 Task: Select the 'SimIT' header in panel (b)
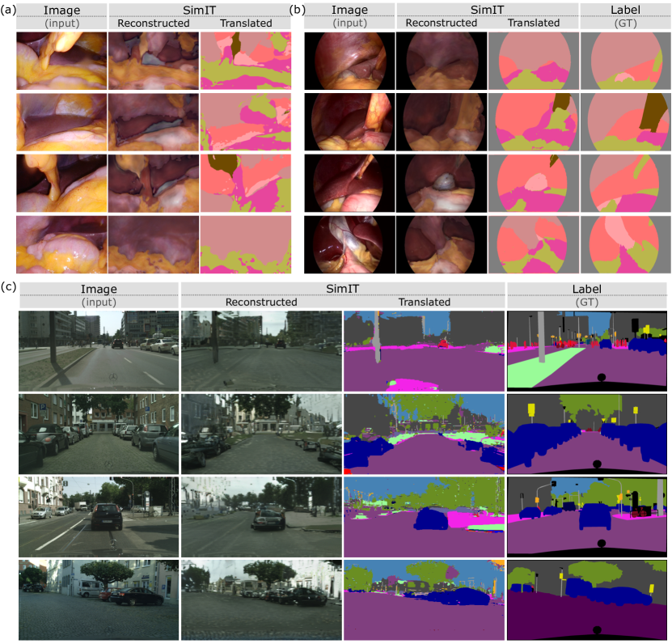(x=488, y=10)
